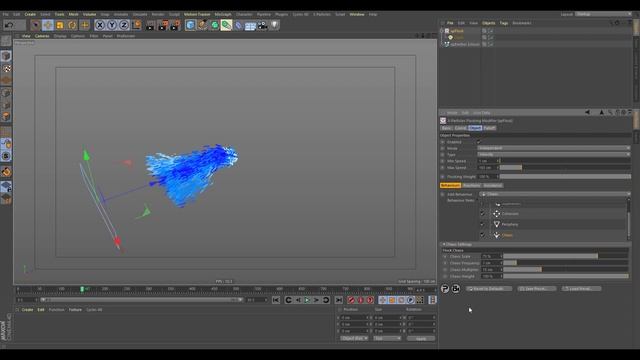Adjust the Chaos Multiplier slider
The height and width of the screenshot is (360, 640).
(x=565, y=270)
